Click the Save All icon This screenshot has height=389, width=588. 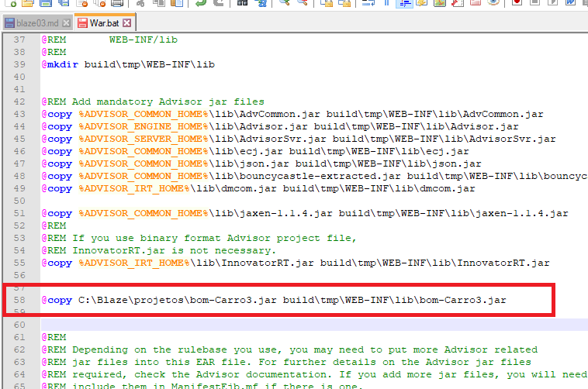point(64,3)
